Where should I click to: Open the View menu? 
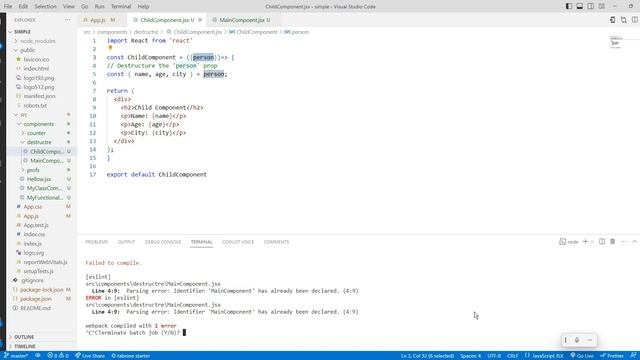pos(69,7)
